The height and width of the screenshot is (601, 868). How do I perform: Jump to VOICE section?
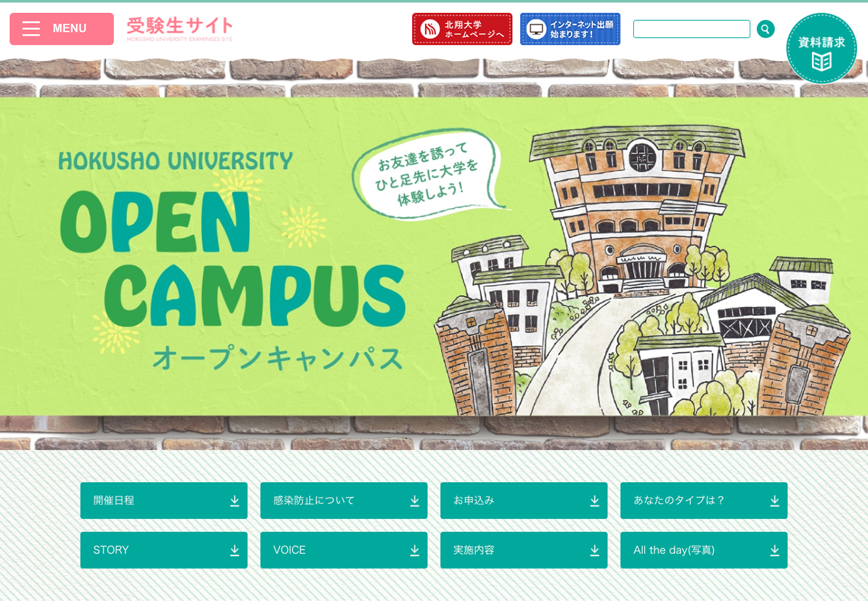(x=344, y=550)
